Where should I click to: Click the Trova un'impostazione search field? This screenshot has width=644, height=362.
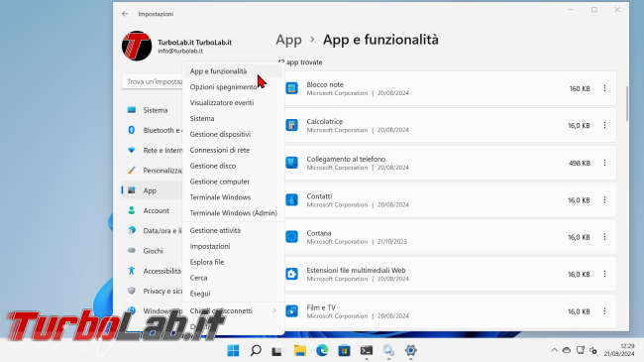click(153, 81)
